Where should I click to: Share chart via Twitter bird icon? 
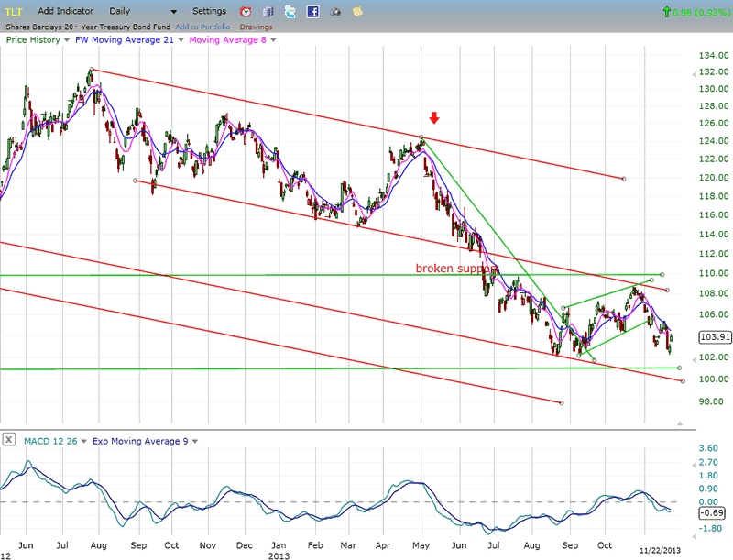click(290, 12)
